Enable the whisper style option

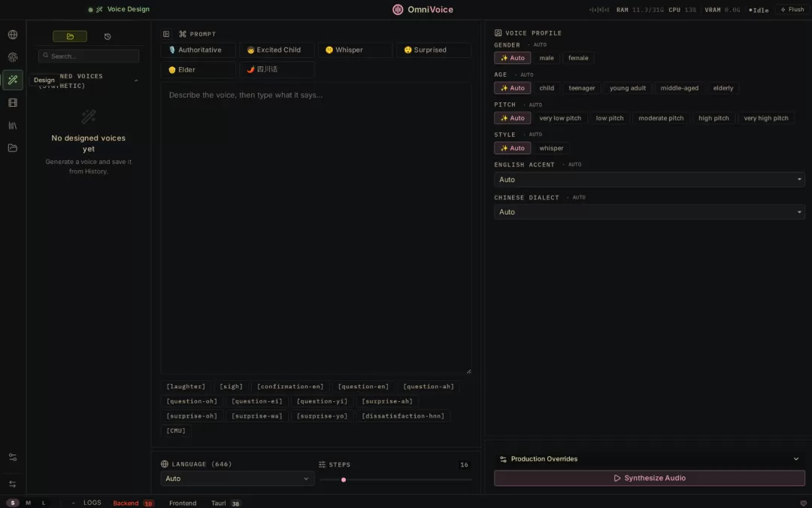click(551, 148)
